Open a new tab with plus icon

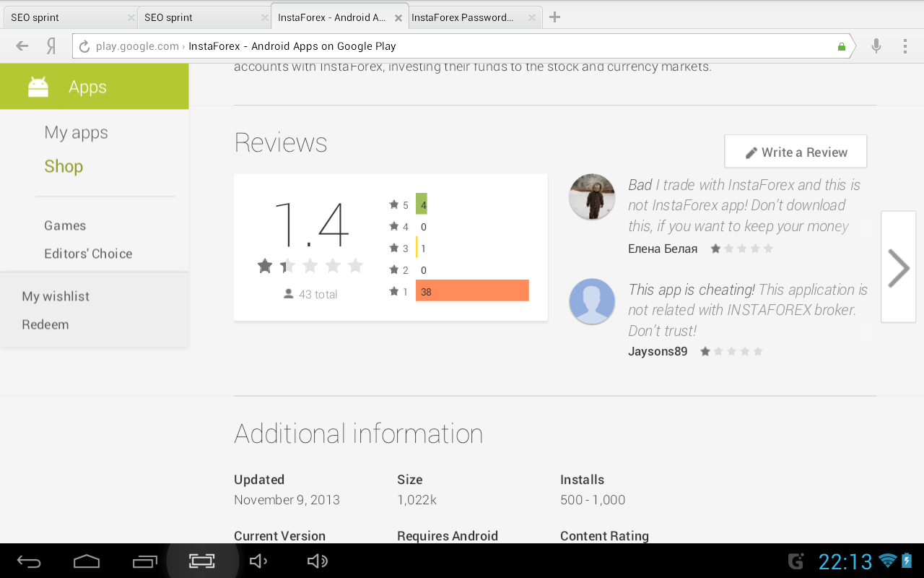click(554, 17)
